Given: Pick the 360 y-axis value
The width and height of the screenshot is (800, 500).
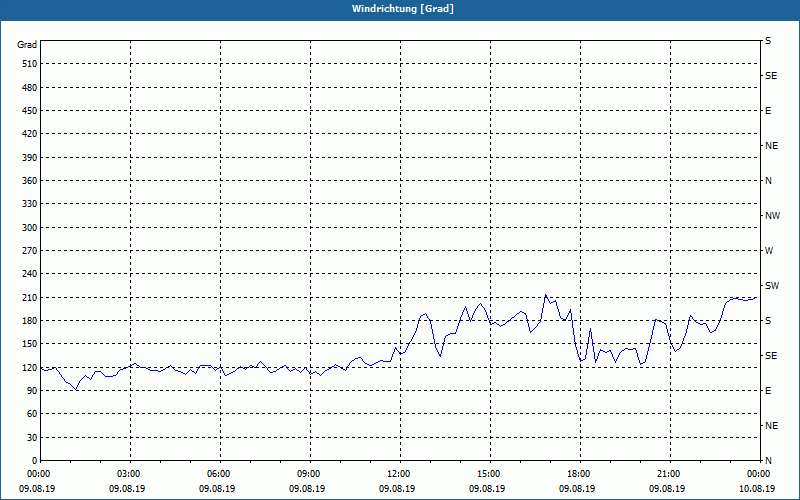Looking at the screenshot, I should point(30,181).
